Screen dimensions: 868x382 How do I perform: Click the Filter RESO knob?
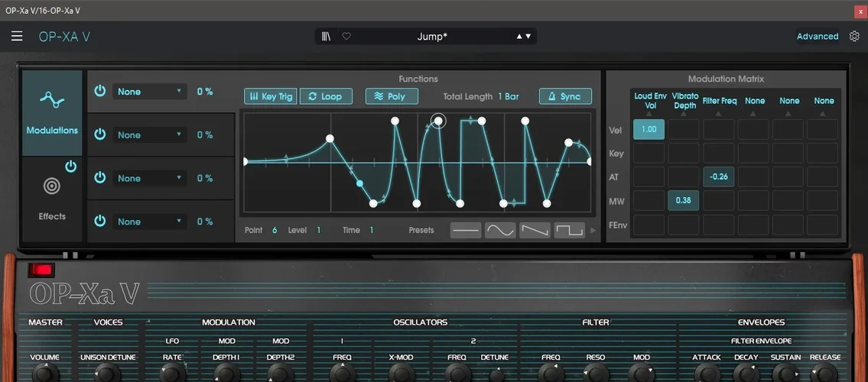[596, 373]
